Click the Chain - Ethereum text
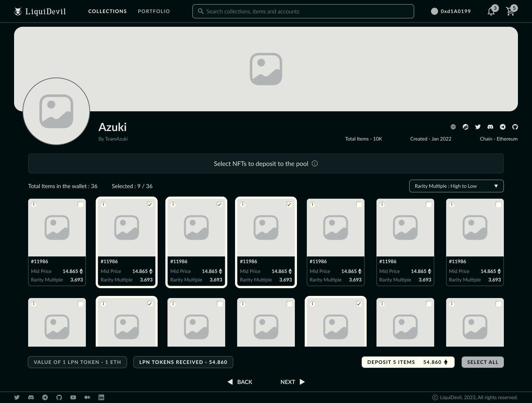Image resolution: width=532 pixels, height=403 pixels. pyautogui.click(x=499, y=139)
